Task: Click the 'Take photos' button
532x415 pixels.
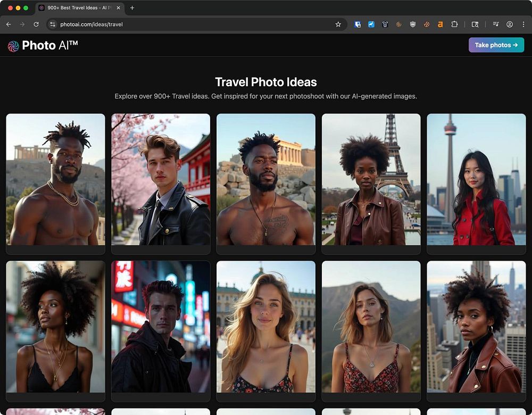Action: click(x=496, y=45)
